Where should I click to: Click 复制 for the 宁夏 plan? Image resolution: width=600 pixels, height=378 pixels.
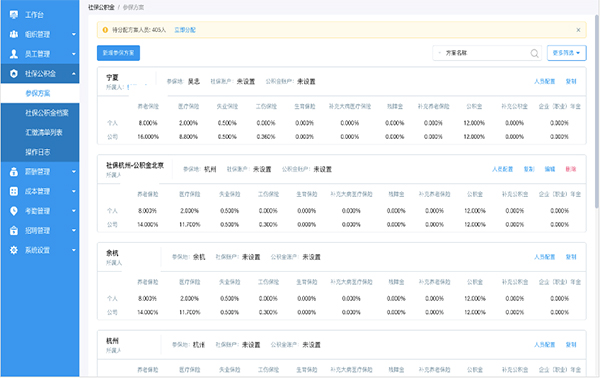click(x=571, y=81)
